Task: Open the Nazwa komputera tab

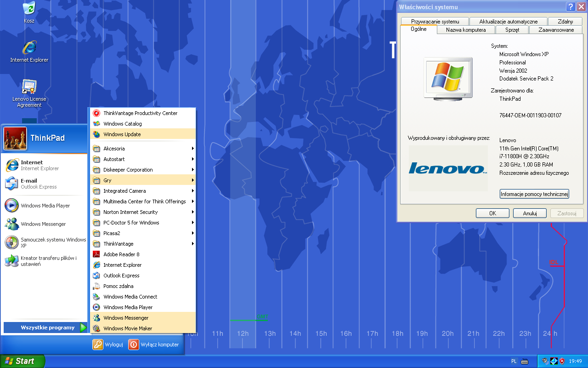Action: pos(466,30)
